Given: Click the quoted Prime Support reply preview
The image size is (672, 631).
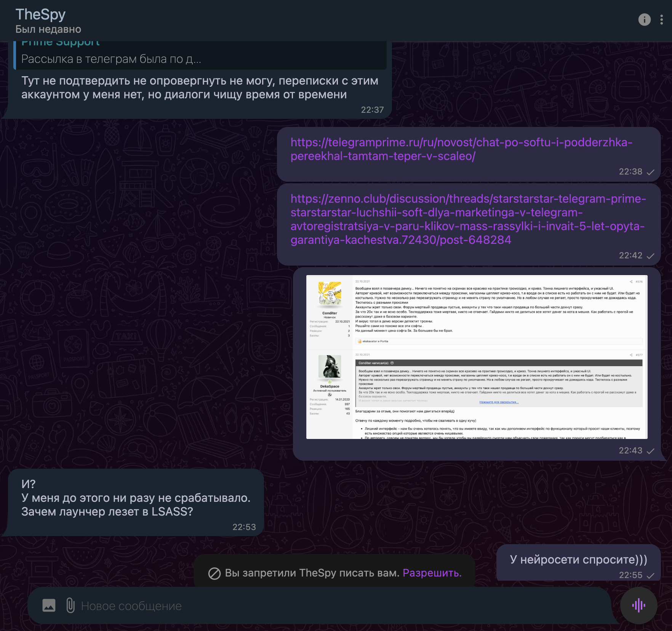Looking at the screenshot, I should (200, 55).
